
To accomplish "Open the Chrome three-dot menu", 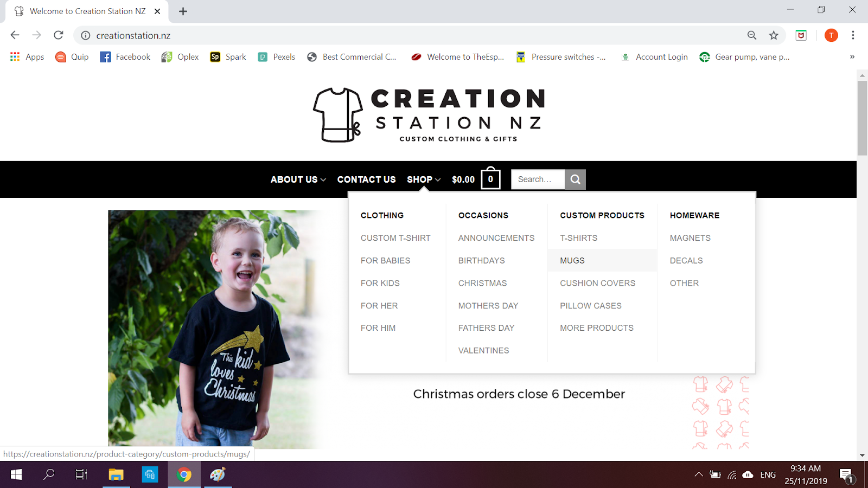I will pyautogui.click(x=853, y=35).
